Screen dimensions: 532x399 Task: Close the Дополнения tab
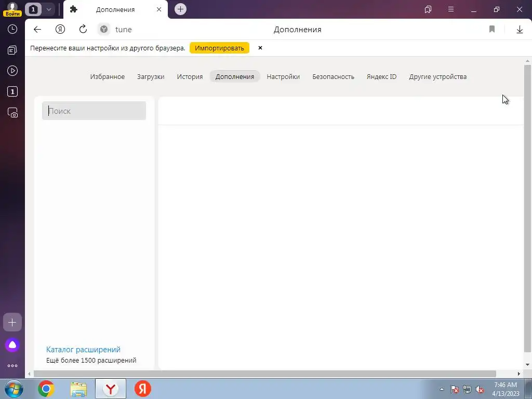point(159,9)
